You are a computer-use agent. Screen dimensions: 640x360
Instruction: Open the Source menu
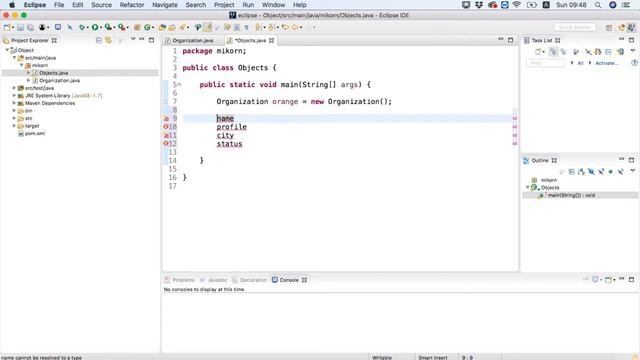pyautogui.click(x=101, y=5)
